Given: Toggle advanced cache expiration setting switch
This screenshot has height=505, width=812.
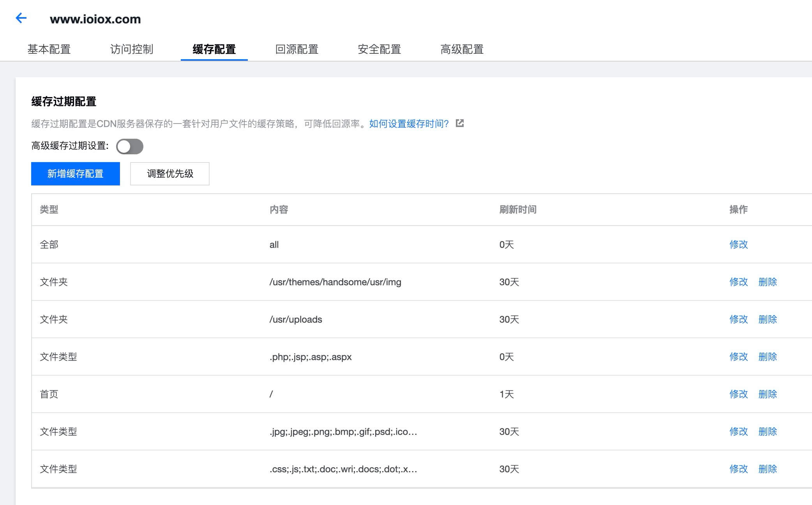Looking at the screenshot, I should point(130,147).
